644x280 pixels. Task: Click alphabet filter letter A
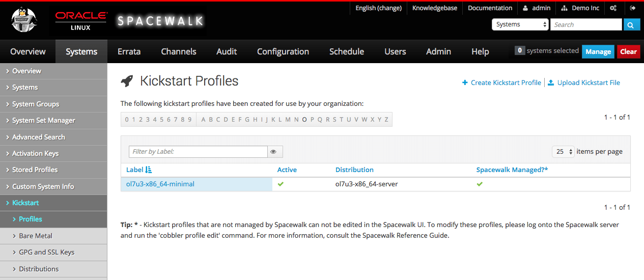coord(204,120)
